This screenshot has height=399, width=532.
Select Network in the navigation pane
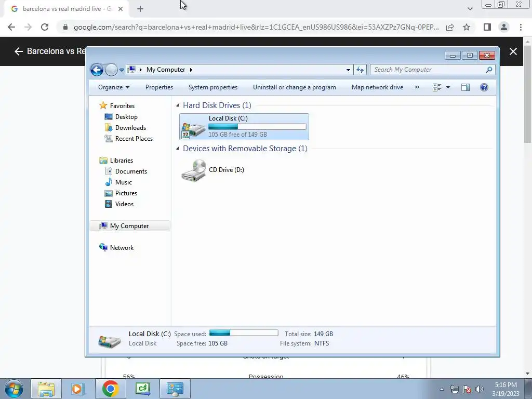point(122,248)
